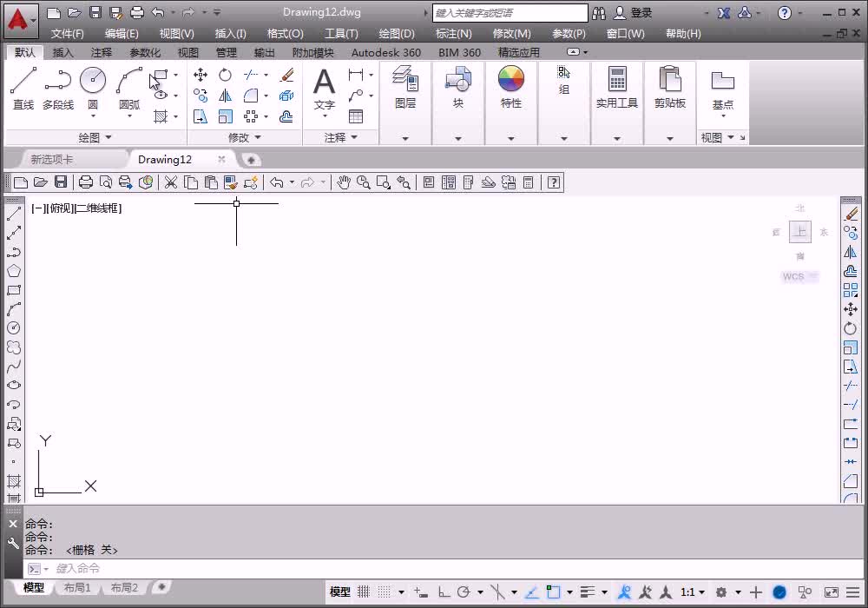Viewport: 868px width, 608px height.
Task: Click the 键入命令 command line input
Action: pos(443,568)
